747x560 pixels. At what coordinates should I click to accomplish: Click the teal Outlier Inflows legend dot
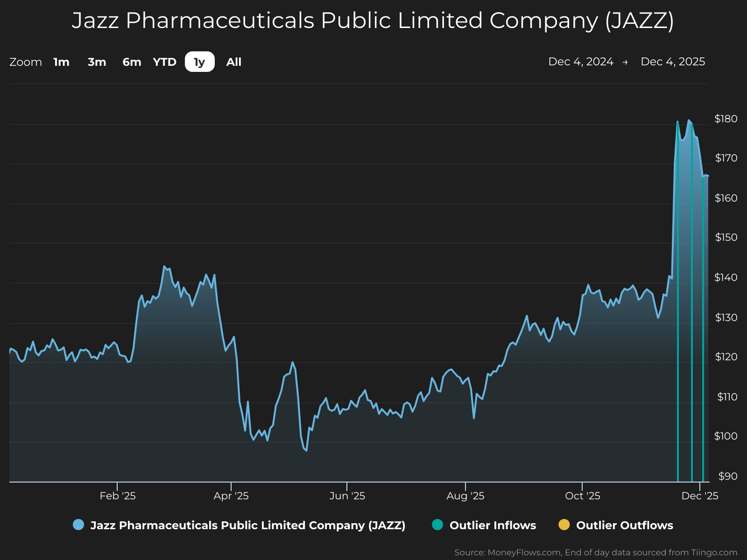[x=437, y=525]
